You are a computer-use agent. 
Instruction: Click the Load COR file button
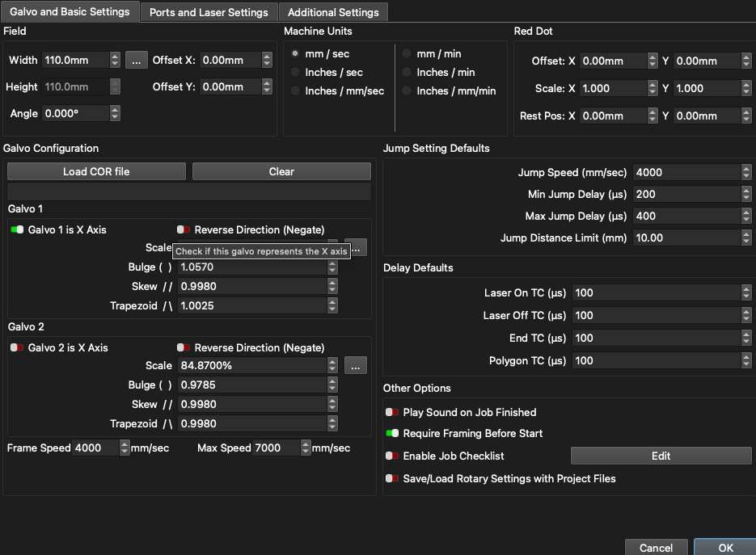96,171
